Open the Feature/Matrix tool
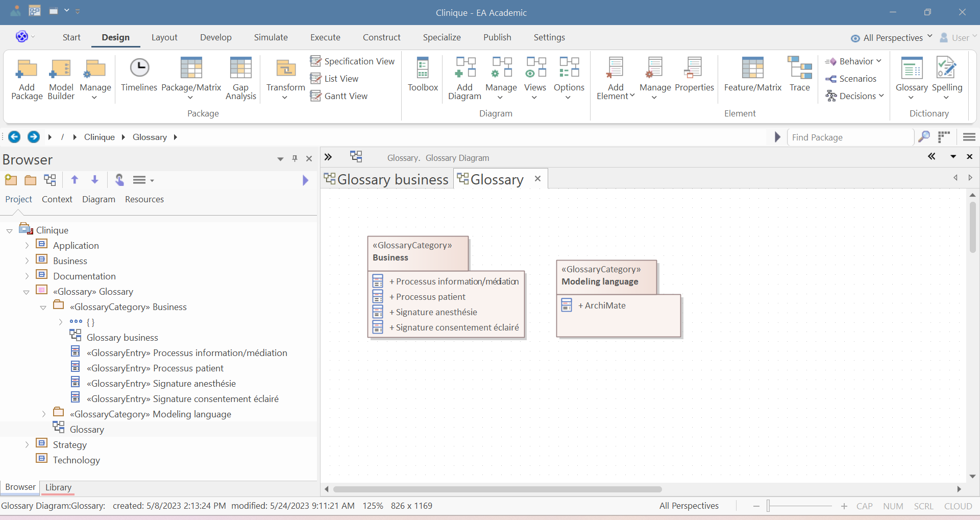Image resolution: width=980 pixels, height=520 pixels. pos(753,75)
